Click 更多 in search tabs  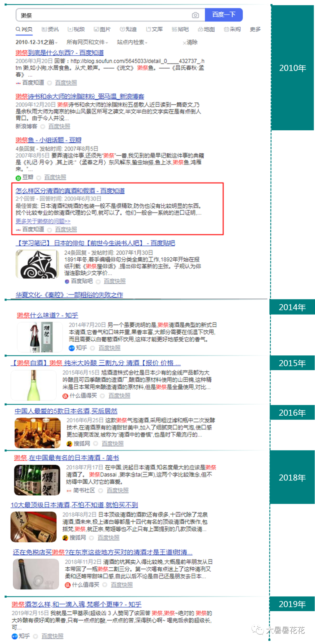(x=255, y=29)
